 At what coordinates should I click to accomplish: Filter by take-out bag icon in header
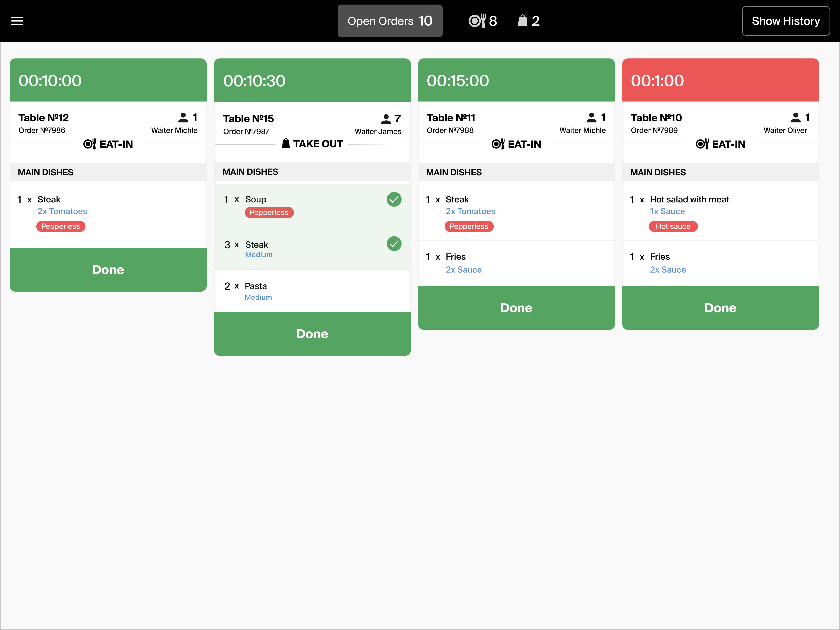coord(522,21)
